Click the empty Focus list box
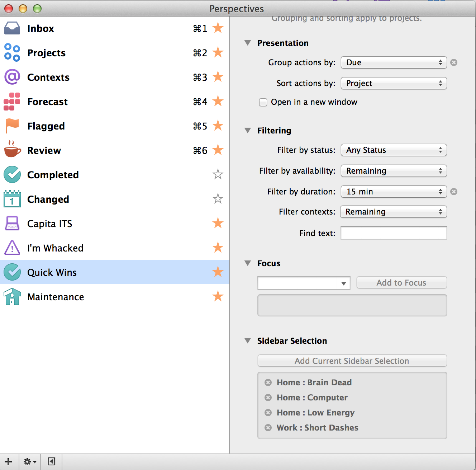This screenshot has height=470, width=476. [x=352, y=305]
